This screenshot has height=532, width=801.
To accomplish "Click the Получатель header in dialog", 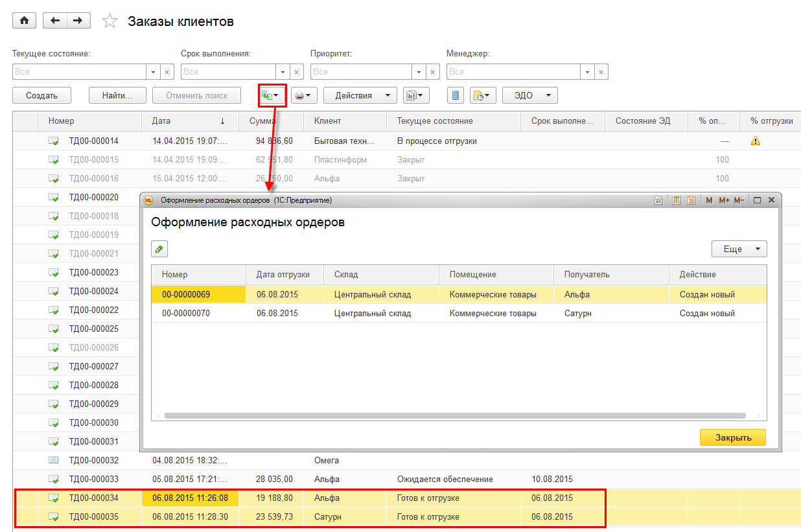I will click(611, 274).
